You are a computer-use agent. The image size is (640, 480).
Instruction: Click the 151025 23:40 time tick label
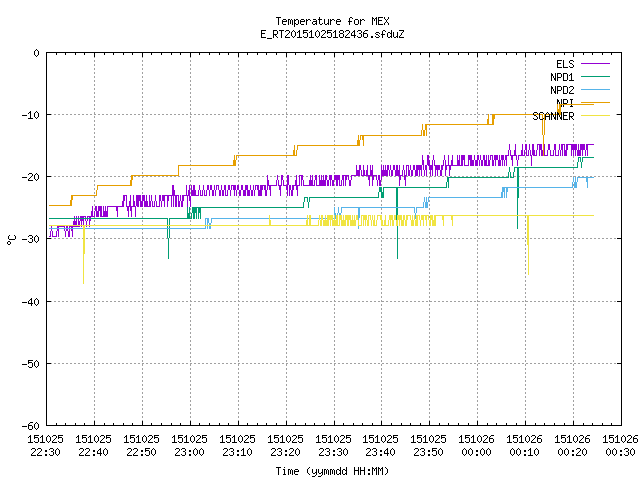click(380, 446)
